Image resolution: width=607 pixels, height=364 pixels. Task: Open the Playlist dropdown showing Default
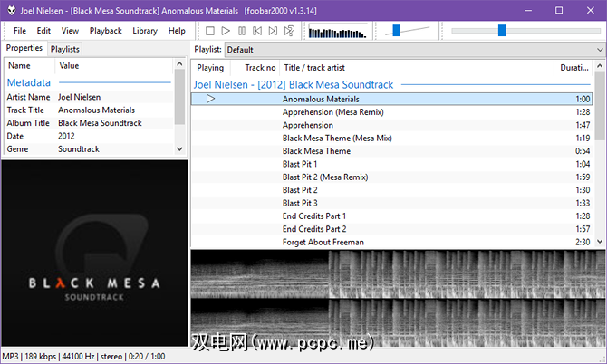coord(413,49)
